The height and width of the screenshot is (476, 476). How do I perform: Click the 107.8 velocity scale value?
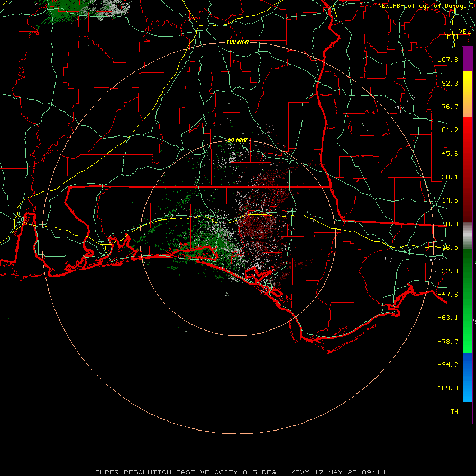click(448, 59)
